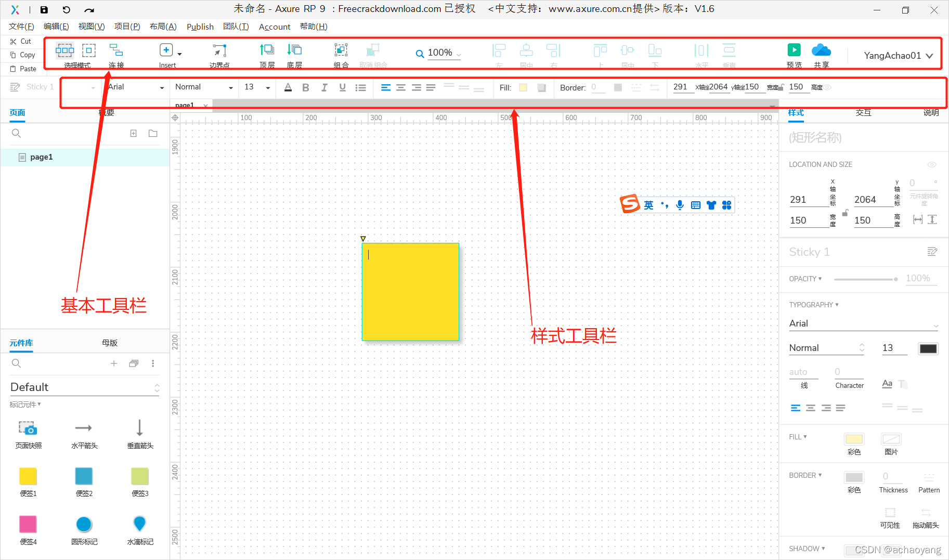
Task: Open the 图片 fill image option
Action: point(891,439)
